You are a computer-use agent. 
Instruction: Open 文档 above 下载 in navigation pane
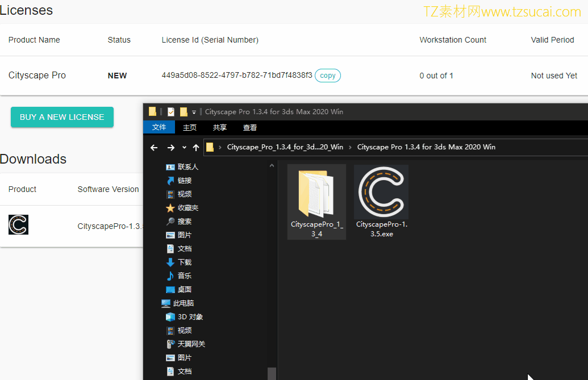click(179, 249)
